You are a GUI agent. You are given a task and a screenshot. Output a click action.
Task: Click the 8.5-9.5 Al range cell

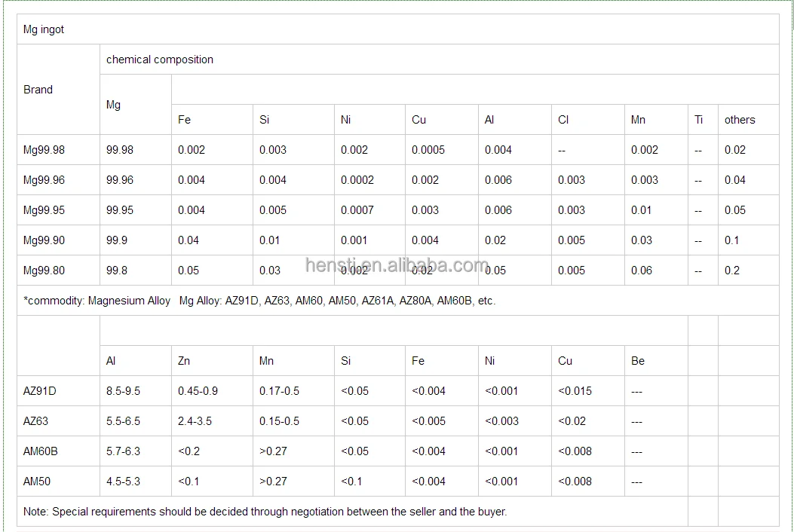[x=123, y=391]
